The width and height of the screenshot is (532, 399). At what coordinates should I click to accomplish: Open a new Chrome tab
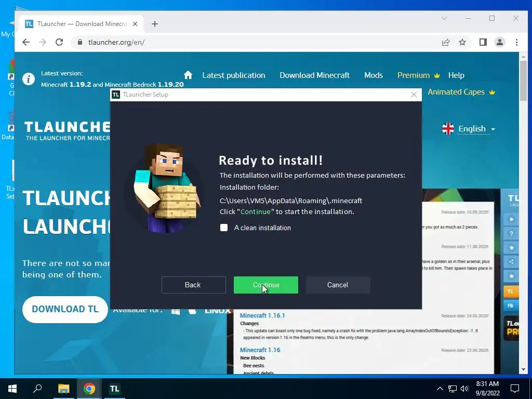tap(155, 24)
